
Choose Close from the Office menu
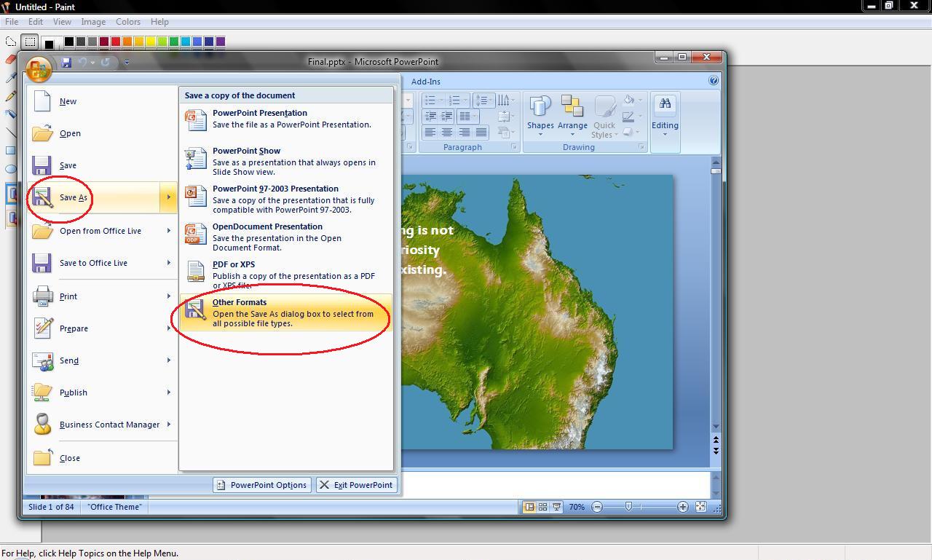point(102,458)
